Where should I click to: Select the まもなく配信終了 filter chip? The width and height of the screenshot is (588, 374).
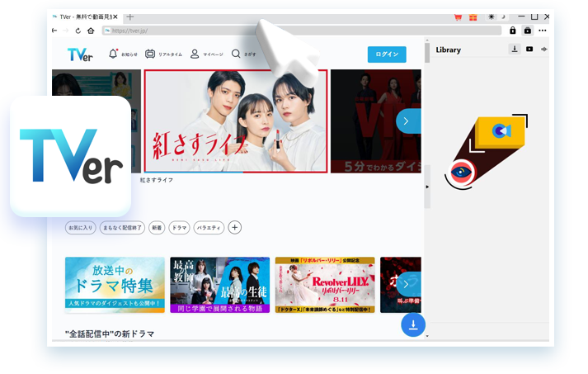tap(122, 228)
